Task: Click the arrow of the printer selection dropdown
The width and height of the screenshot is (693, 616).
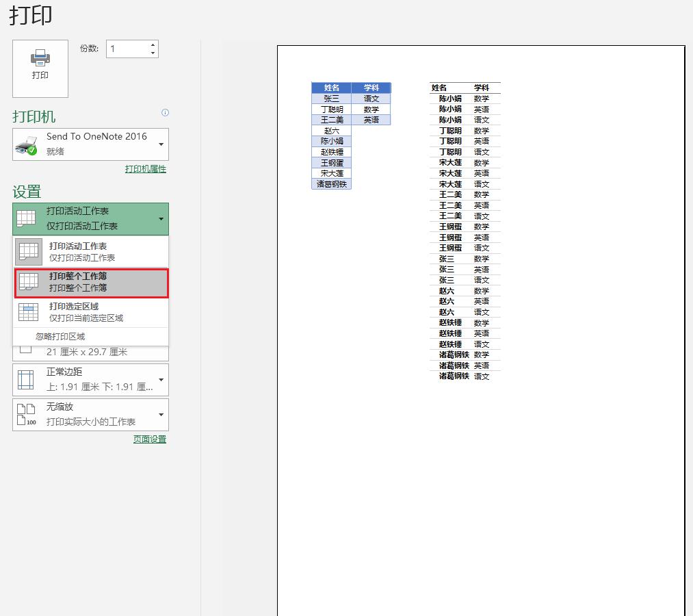Action: (x=161, y=144)
